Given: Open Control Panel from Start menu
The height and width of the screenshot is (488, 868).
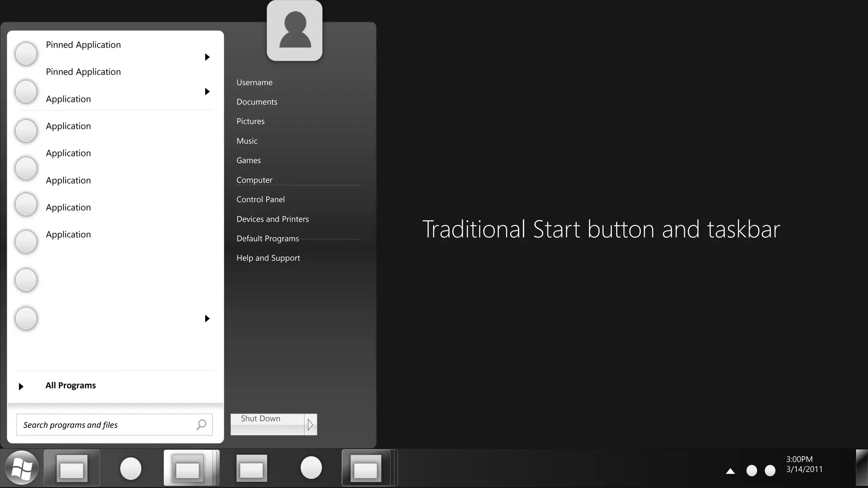Looking at the screenshot, I should pyautogui.click(x=260, y=200).
